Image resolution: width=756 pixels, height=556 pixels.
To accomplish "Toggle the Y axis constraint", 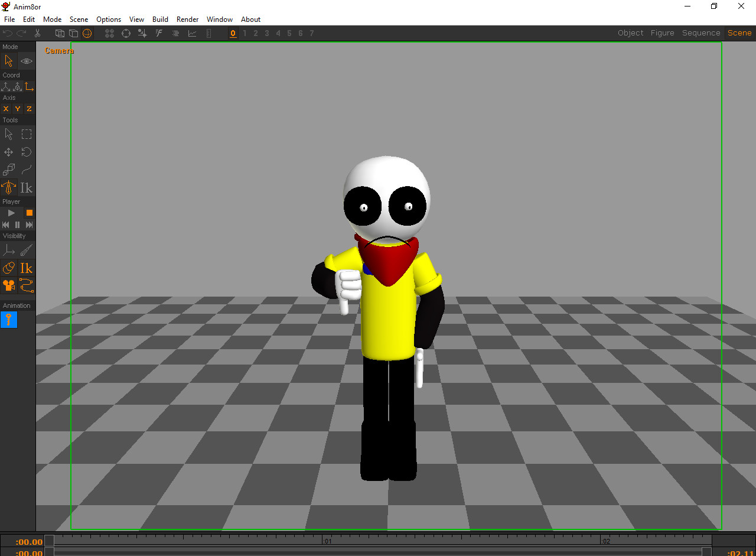I will point(17,109).
